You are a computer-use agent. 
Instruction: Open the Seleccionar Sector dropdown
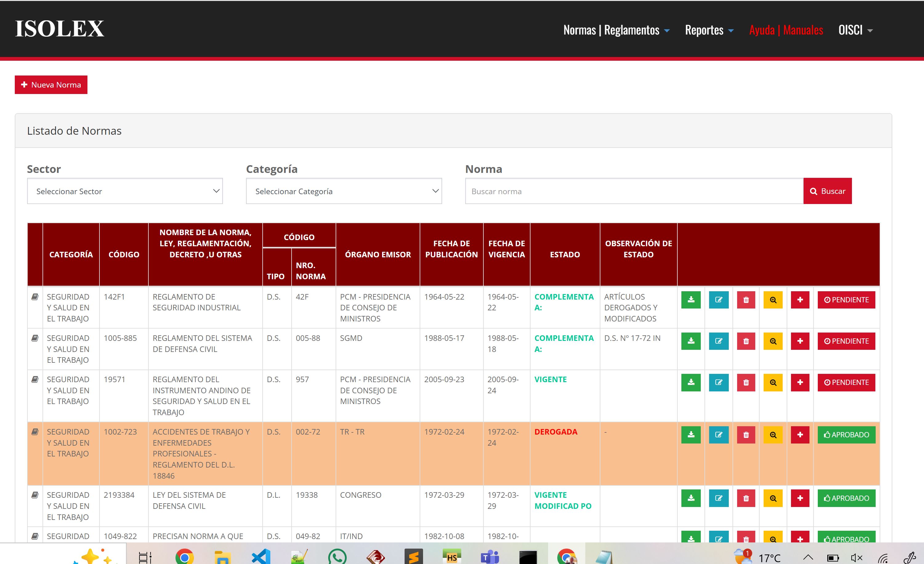point(125,191)
